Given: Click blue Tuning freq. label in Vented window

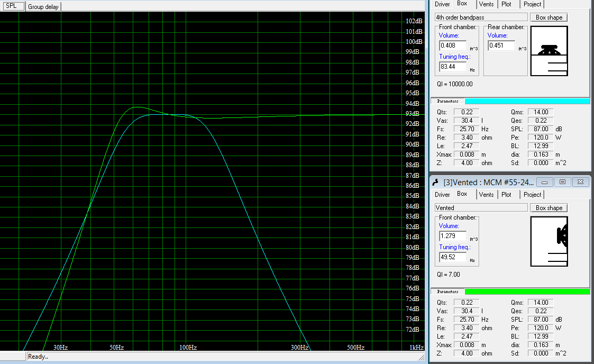Looking at the screenshot, I should pos(454,247).
